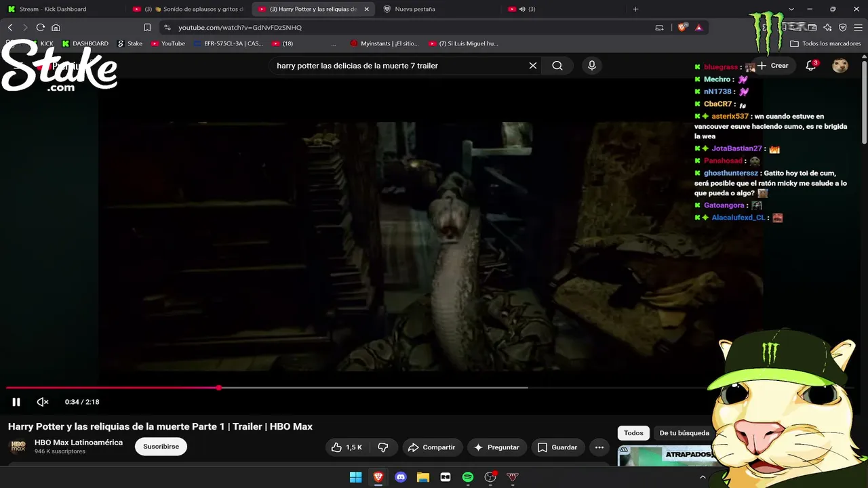The height and width of the screenshot is (488, 868).
Task: Go back to the previous page
Action: tap(10, 28)
